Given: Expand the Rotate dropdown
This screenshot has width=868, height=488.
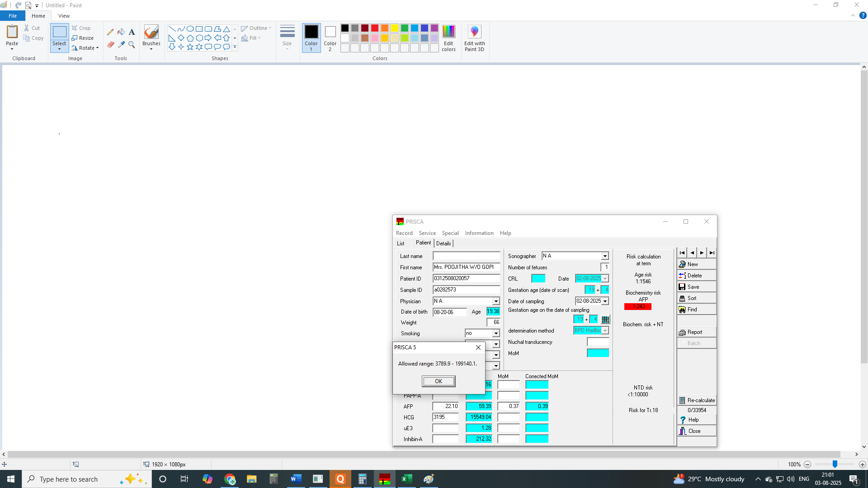Looking at the screenshot, I should (x=86, y=48).
